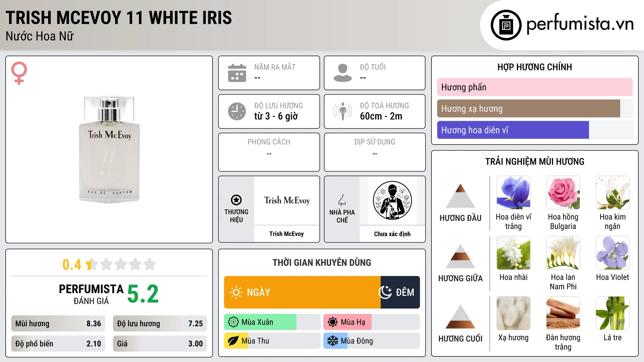Click the Hợp hương chính heading
644x362 pixels.
(x=535, y=67)
